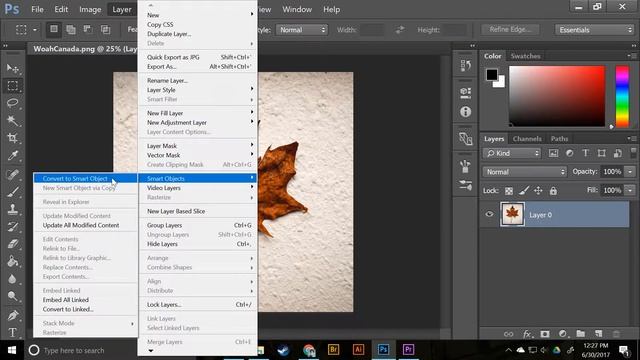Viewport: 640px width, 360px height.
Task: Pick a hue on the spectrum strip
Action: point(622,96)
